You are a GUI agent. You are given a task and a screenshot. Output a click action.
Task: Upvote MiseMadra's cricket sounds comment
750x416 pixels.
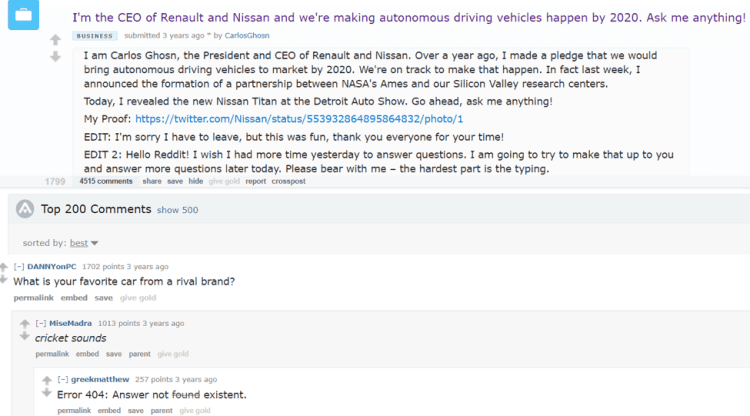(25, 324)
